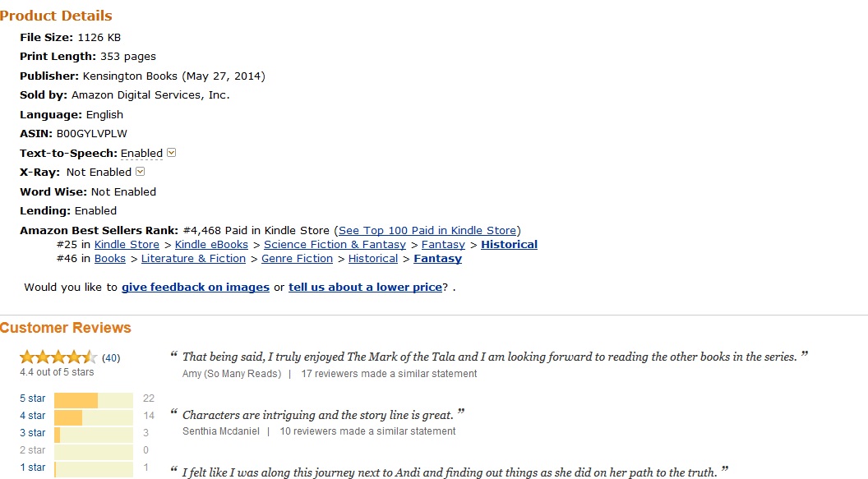
Task: Go to Kindle eBooks category
Action: pos(211,245)
